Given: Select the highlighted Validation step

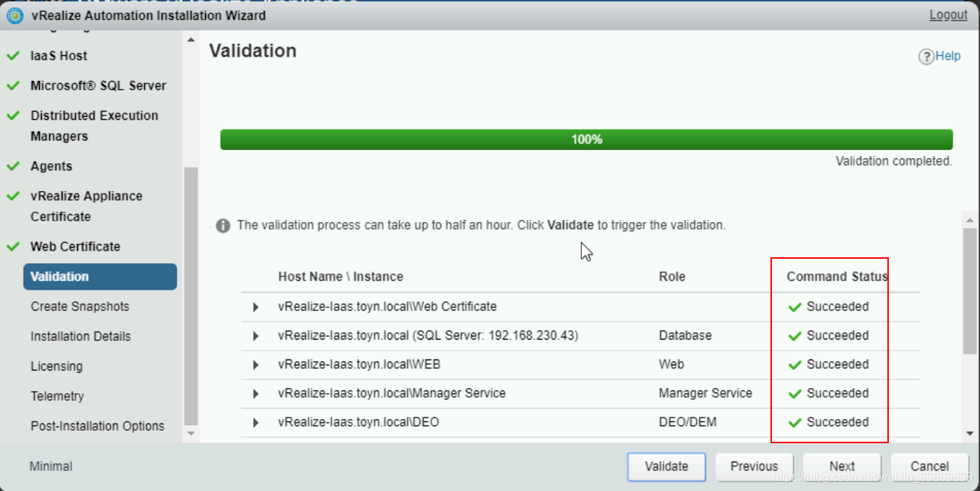Looking at the screenshot, I should coord(100,276).
